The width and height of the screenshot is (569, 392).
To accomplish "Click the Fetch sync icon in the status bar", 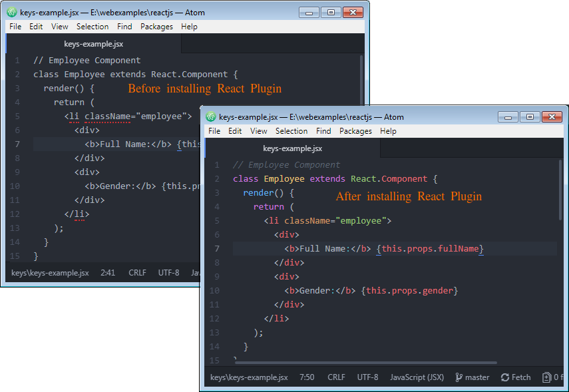I will 504,377.
